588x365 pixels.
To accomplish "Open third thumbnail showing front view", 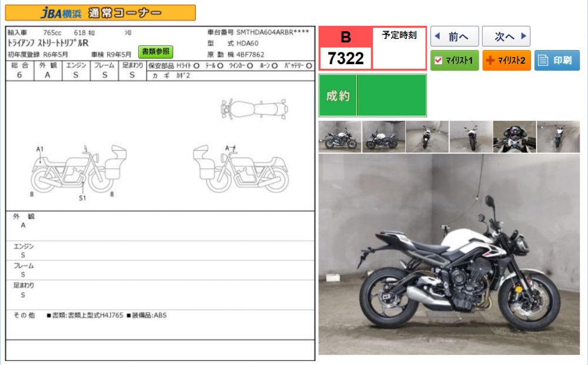I will point(427,137).
